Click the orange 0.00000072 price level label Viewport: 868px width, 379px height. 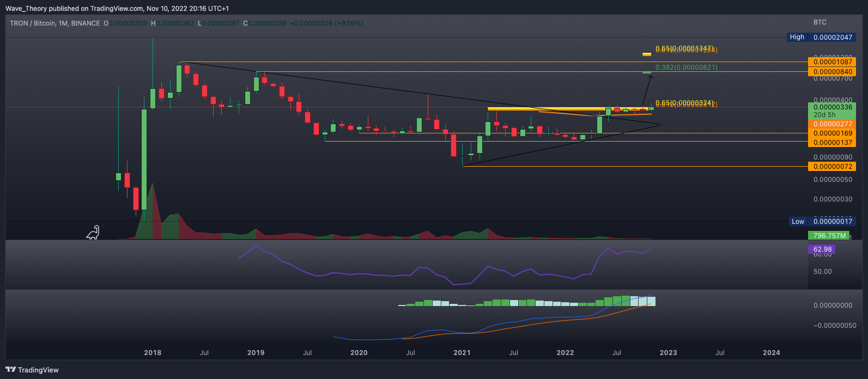click(831, 166)
